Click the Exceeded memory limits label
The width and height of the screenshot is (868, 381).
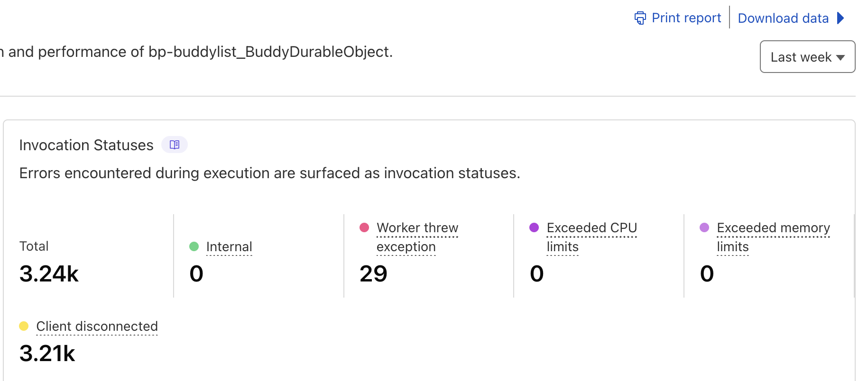773,237
